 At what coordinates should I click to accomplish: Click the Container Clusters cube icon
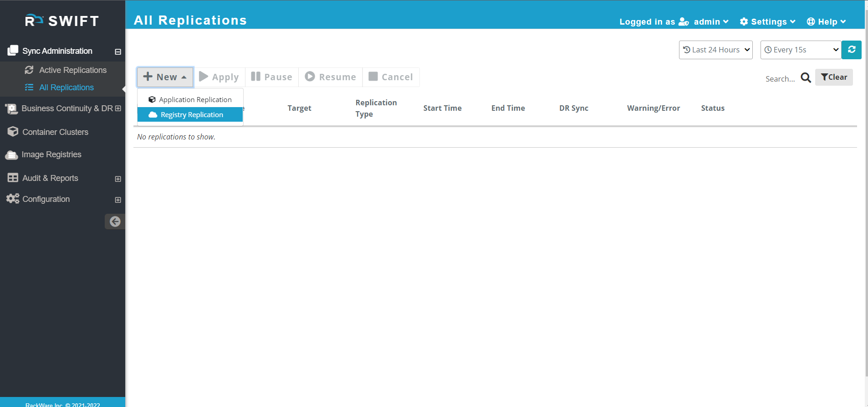[x=13, y=132]
